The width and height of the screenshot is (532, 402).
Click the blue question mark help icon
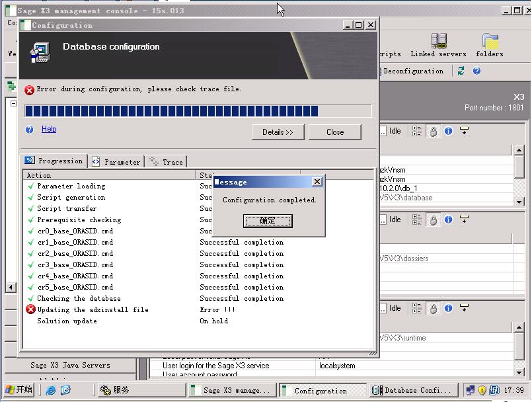[x=476, y=71]
